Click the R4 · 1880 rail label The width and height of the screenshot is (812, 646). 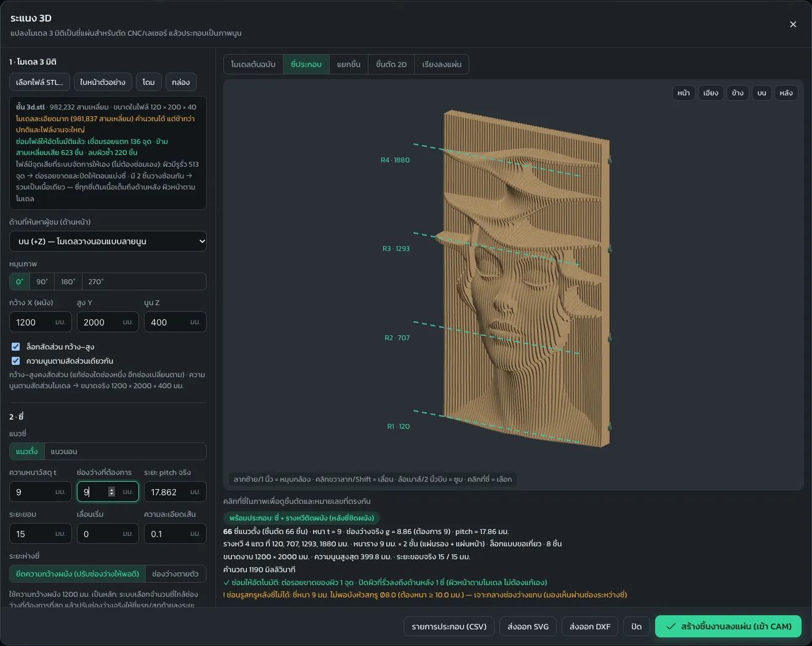point(395,160)
